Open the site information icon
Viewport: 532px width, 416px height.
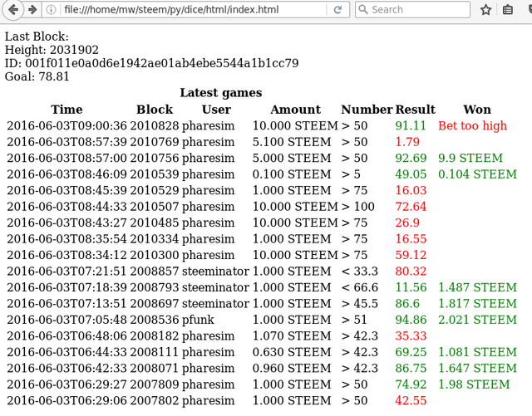click(x=52, y=10)
